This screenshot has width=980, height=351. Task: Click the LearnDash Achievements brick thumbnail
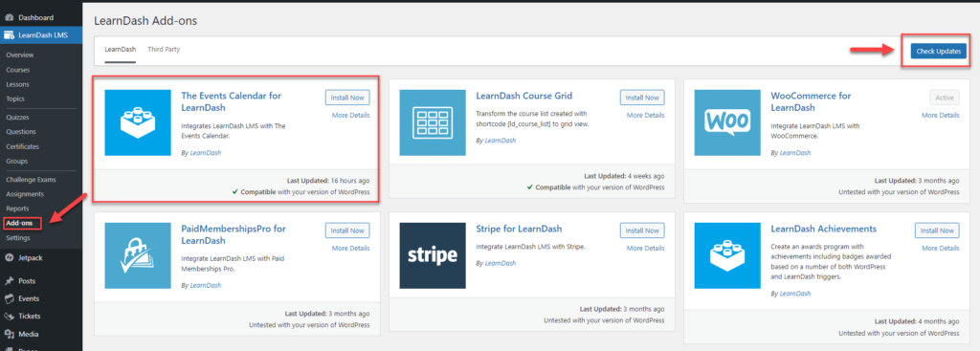pos(727,255)
